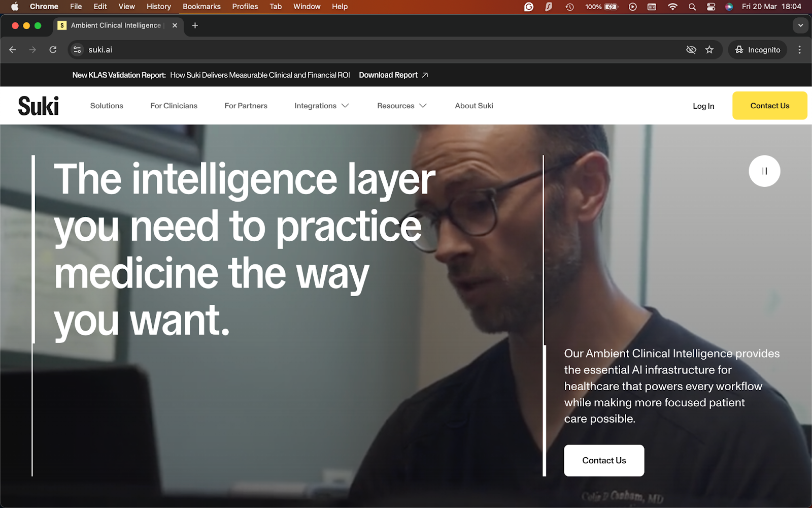Bookmark this page with the star icon

click(x=709, y=50)
